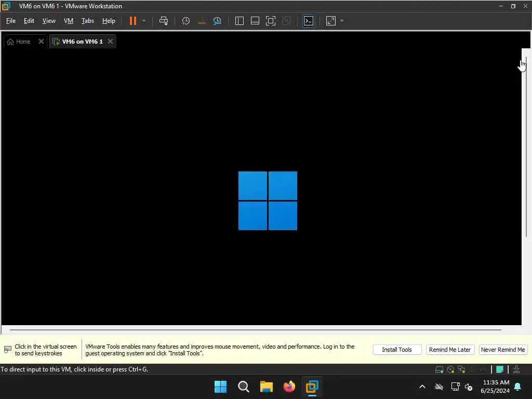Image resolution: width=532 pixels, height=399 pixels.
Task: Close the Home tab
Action: pyautogui.click(x=41, y=42)
